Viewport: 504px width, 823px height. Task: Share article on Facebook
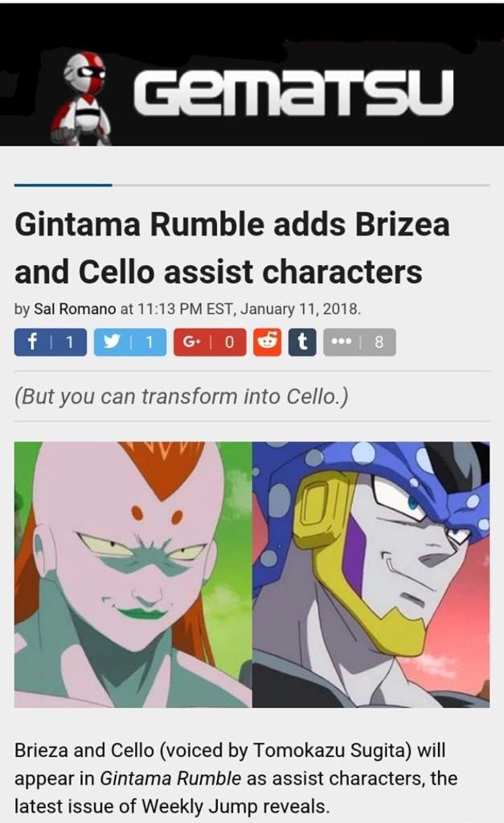[x=51, y=342]
